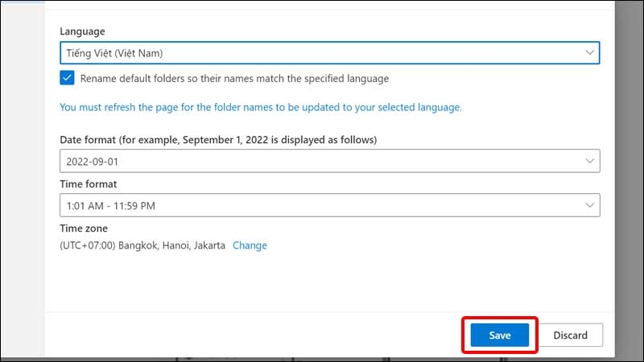Open the Language dropdown
This screenshot has height=362, width=644.
(329, 52)
